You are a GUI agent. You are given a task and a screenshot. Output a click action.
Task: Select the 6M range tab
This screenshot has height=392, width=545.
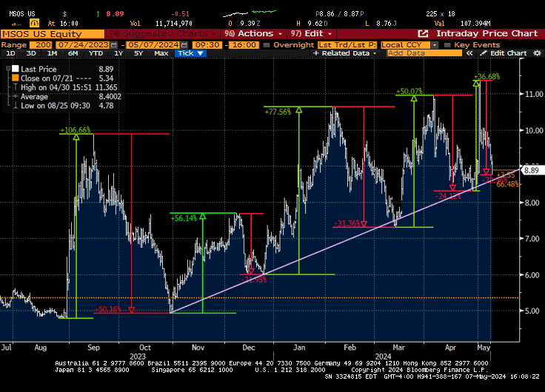click(x=73, y=53)
